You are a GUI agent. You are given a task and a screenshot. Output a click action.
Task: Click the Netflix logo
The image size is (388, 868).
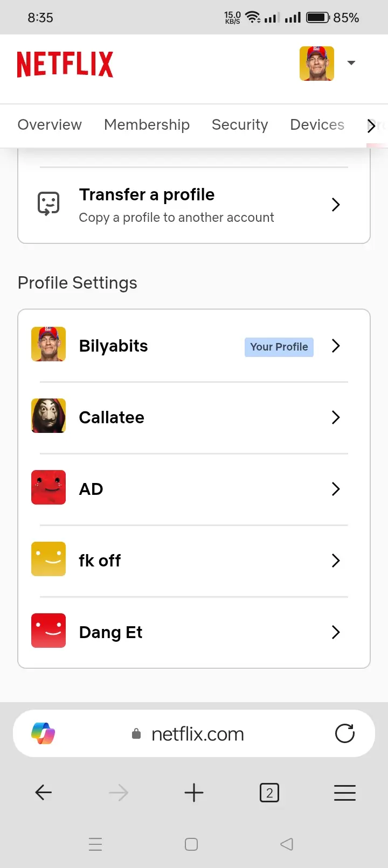point(65,65)
